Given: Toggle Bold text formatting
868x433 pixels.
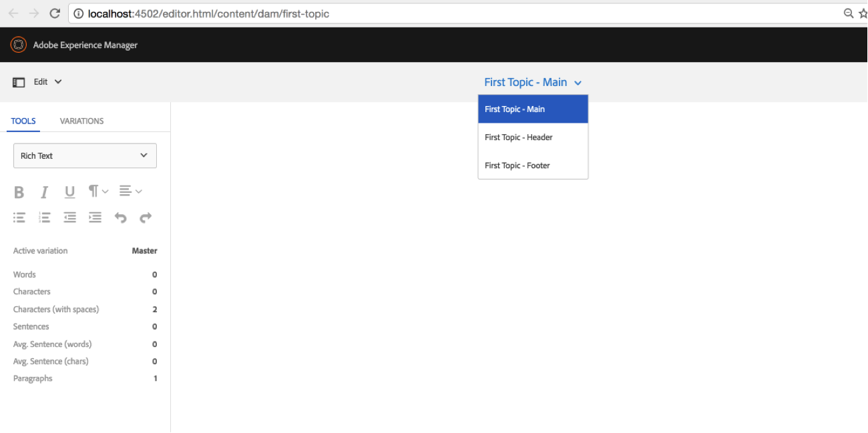Looking at the screenshot, I should [x=19, y=192].
